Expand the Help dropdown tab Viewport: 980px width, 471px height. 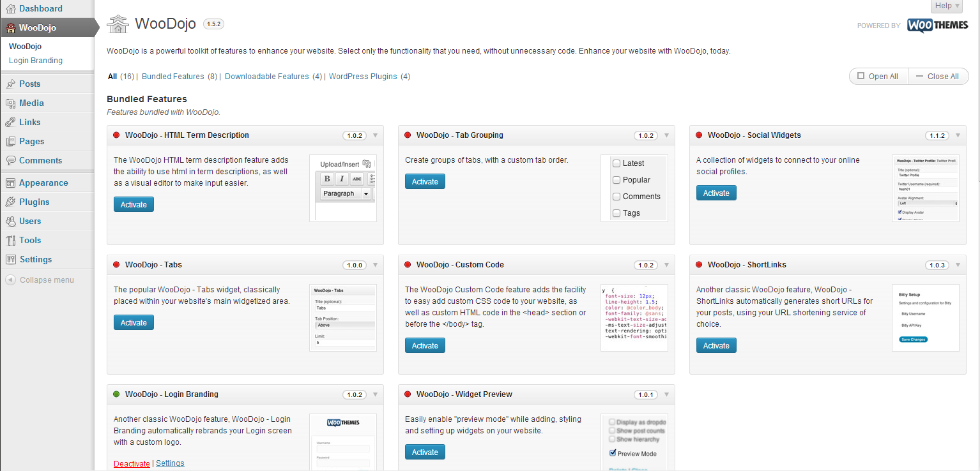point(946,6)
